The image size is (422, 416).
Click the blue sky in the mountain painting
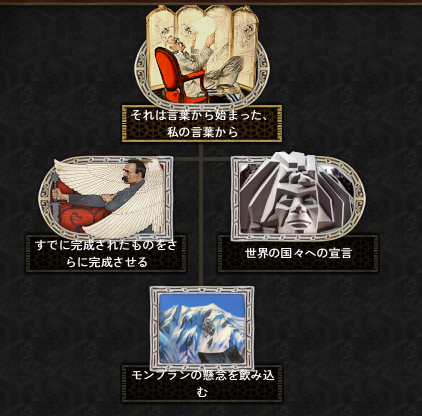[187, 302]
